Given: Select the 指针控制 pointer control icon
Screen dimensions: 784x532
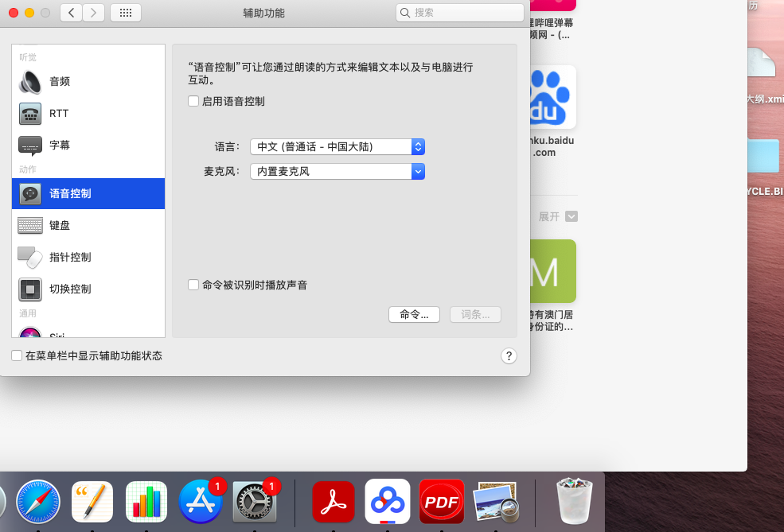Looking at the screenshot, I should 30,258.
